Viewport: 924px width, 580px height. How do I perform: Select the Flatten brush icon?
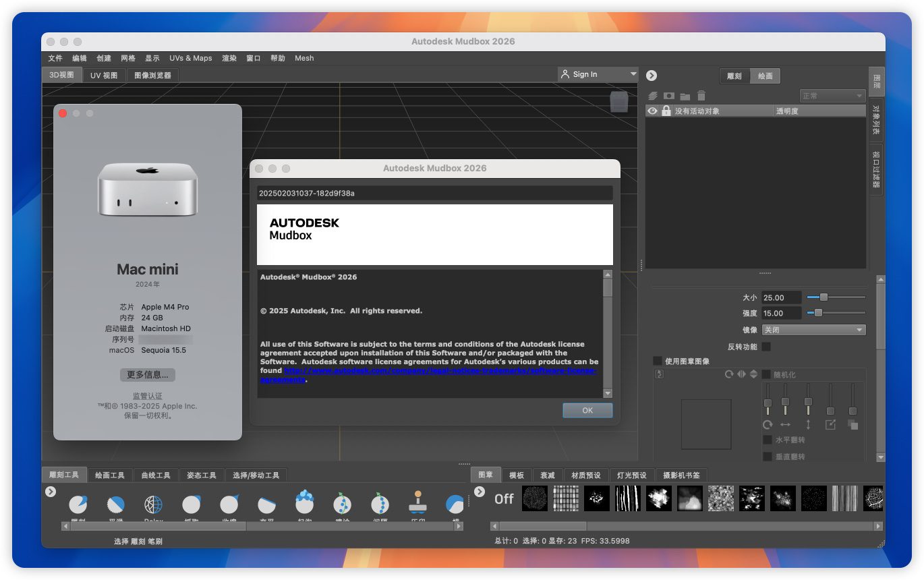pos(267,504)
